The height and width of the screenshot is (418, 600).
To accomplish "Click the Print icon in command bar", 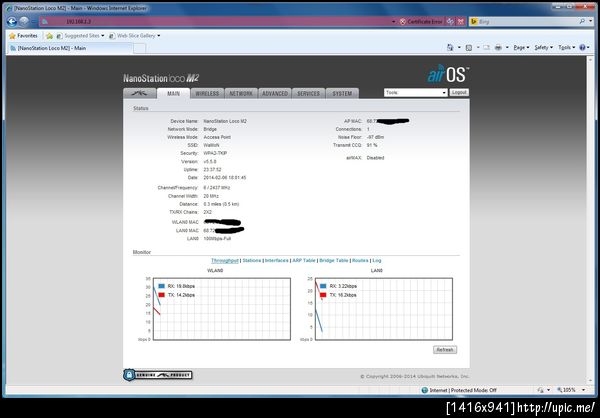I will pyautogui.click(x=498, y=47).
